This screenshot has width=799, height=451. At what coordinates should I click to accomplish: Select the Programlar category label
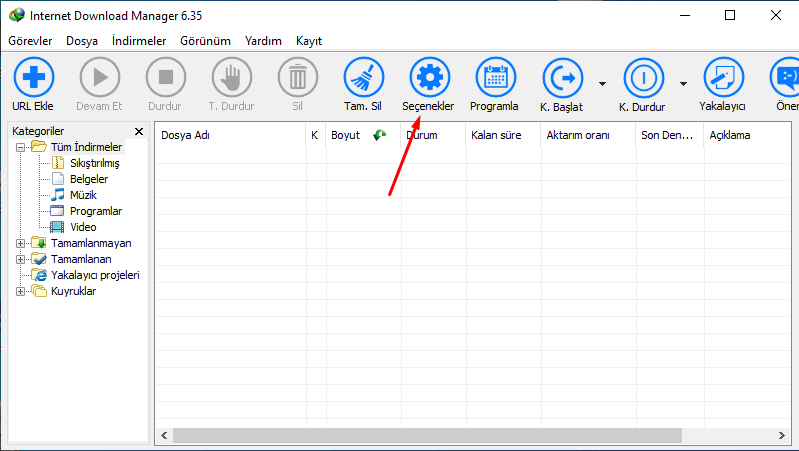pos(96,211)
